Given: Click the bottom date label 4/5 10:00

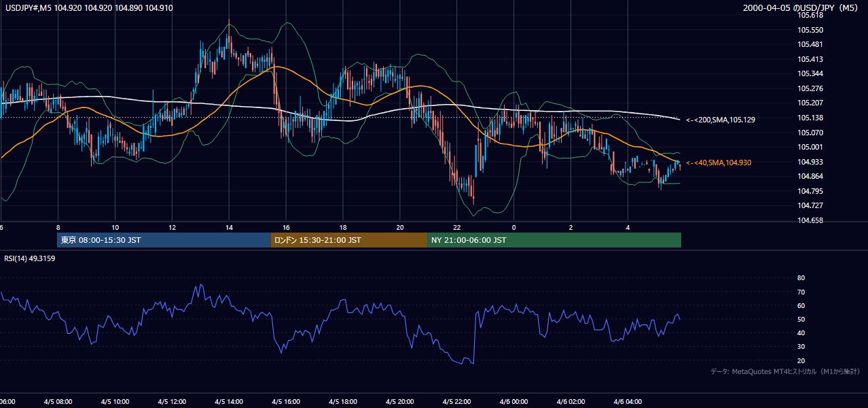Looking at the screenshot, I should (115, 402).
